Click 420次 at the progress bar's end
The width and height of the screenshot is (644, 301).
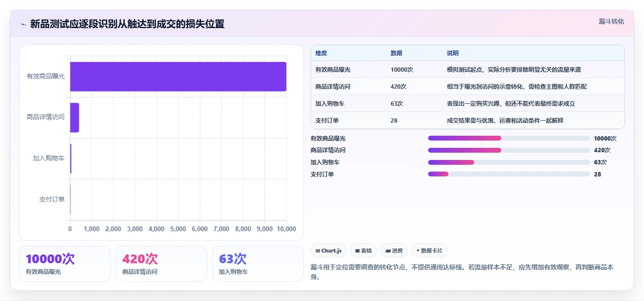coord(602,150)
